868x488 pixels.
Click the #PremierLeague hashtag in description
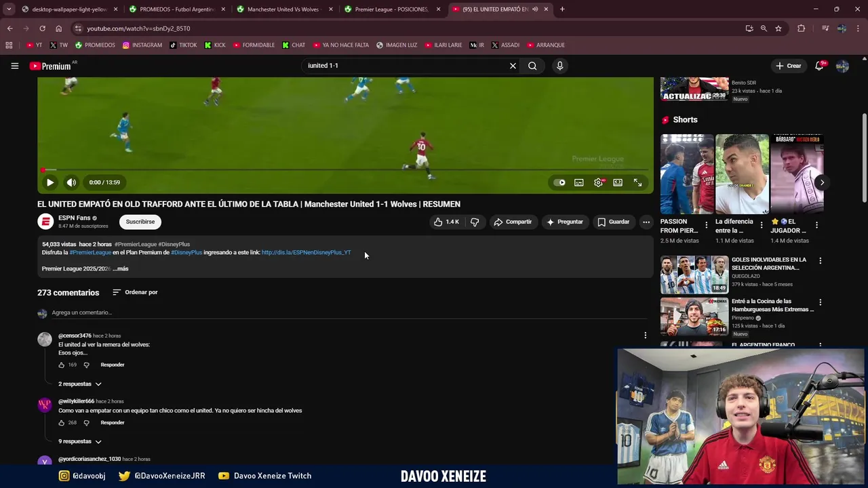pos(90,252)
